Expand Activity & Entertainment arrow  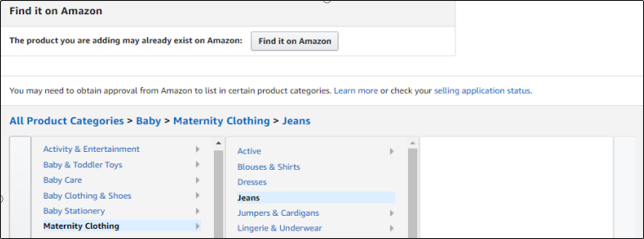coord(198,149)
